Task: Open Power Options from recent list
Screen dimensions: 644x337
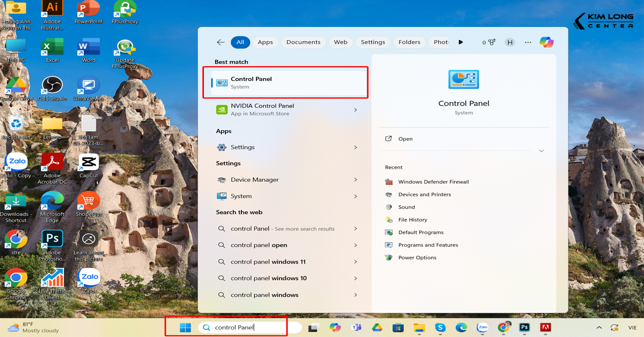Action: 417,258
